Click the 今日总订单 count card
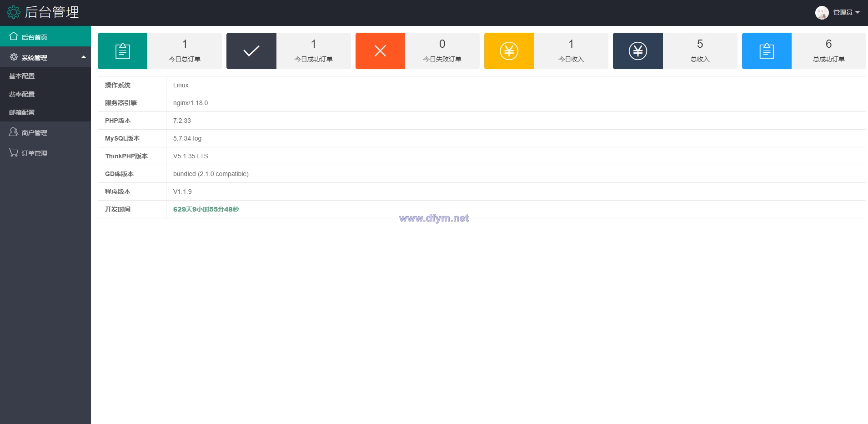868x424 pixels. 185,51
